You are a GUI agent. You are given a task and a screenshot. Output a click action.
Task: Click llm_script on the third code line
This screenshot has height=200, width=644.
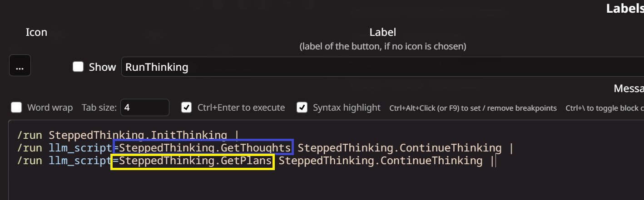[81, 161]
